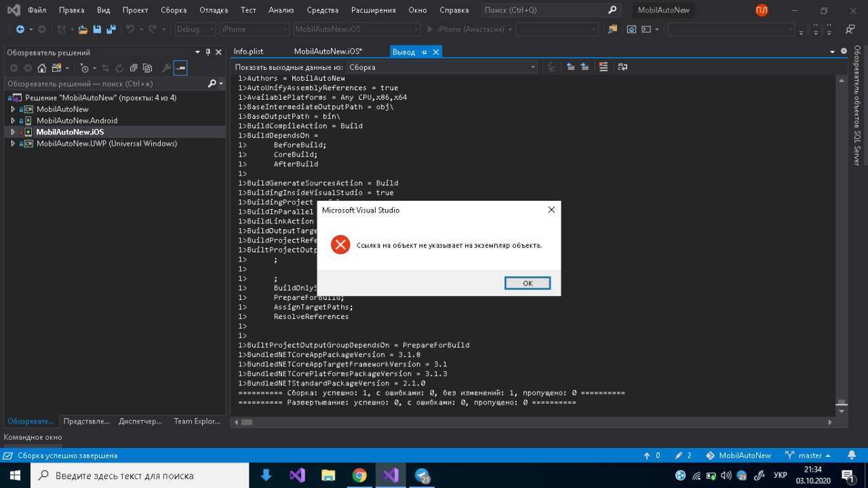Click the Open File folder icon
This screenshot has width=868, height=488.
point(83,29)
